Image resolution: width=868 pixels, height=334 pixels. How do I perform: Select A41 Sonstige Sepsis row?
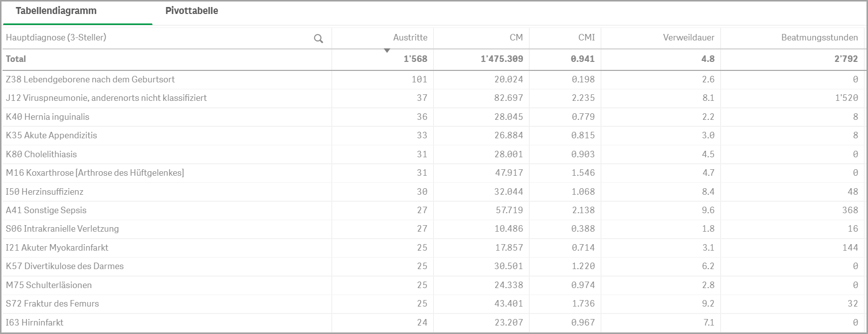tap(46, 210)
